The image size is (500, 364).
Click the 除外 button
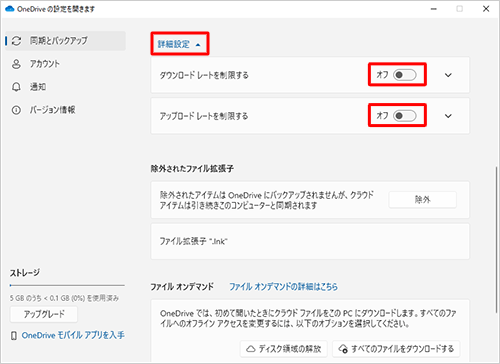(422, 200)
